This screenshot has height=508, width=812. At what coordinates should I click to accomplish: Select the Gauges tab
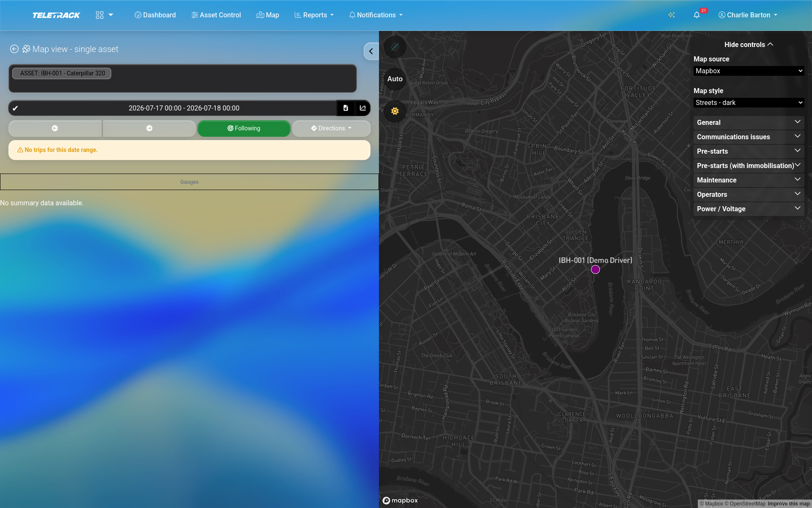point(189,182)
